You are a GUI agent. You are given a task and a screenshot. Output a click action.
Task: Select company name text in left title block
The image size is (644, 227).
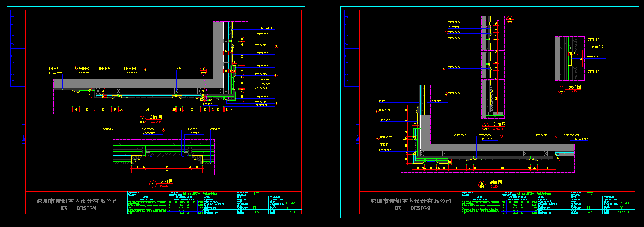[x=77, y=201]
